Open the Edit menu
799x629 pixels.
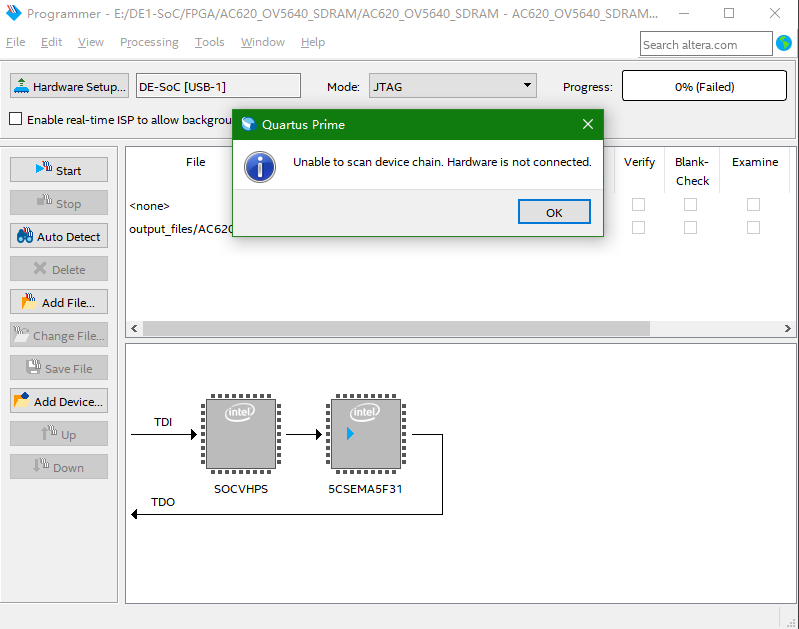pyautogui.click(x=51, y=42)
